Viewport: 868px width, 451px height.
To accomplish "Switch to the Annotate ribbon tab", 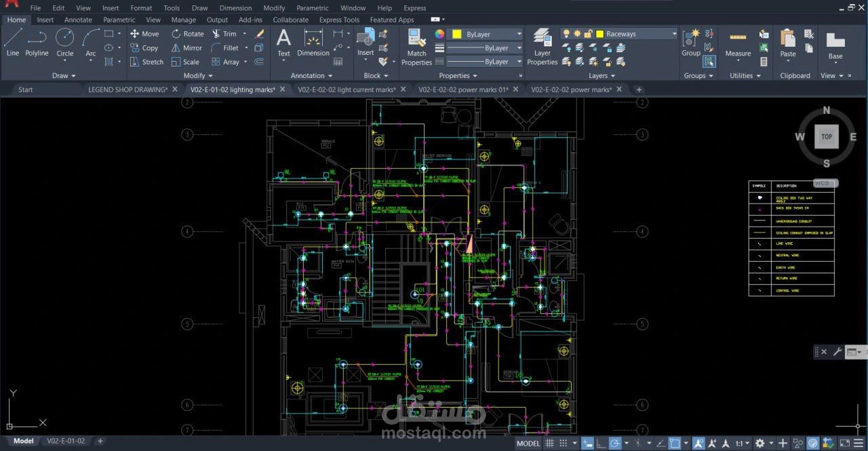I will click(x=77, y=20).
